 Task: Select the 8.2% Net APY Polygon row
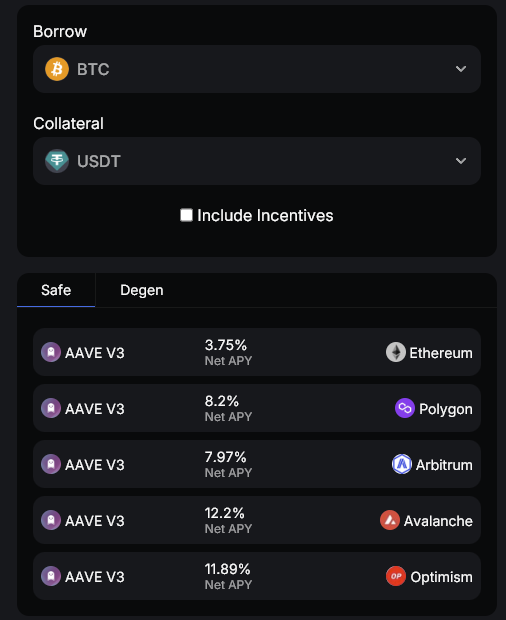[x=257, y=408]
